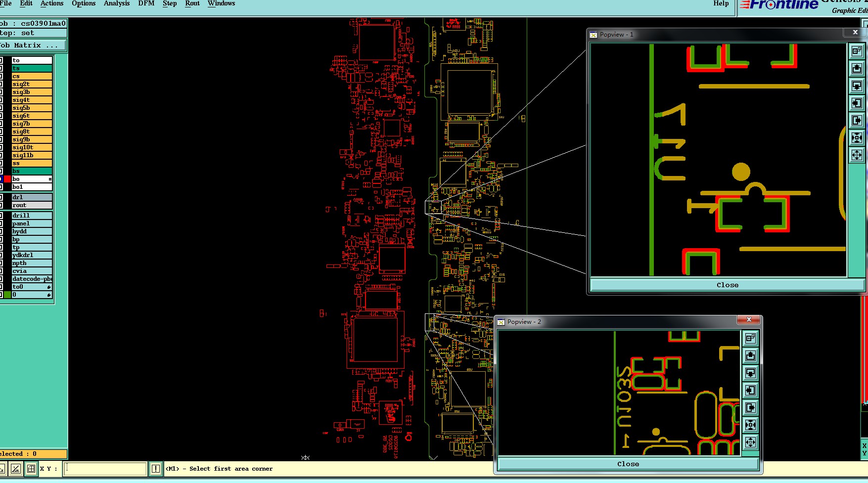The image size is (868, 483).
Task: Click Close button in Popview - 1
Action: click(727, 285)
